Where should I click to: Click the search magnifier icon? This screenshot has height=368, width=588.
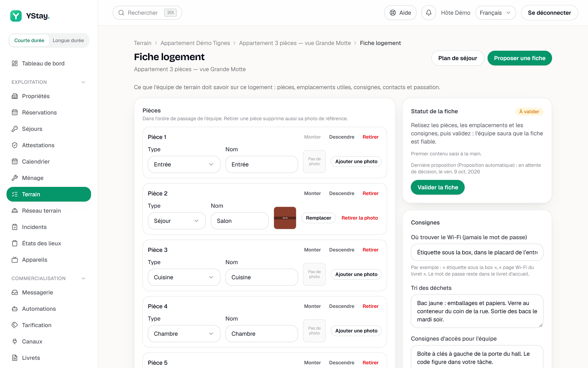coord(121,13)
